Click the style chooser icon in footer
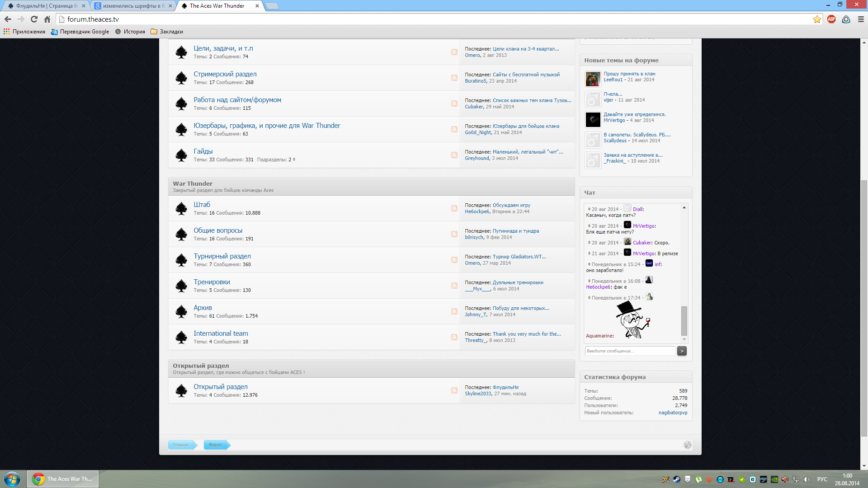This screenshot has height=488, width=868. pos(688,445)
